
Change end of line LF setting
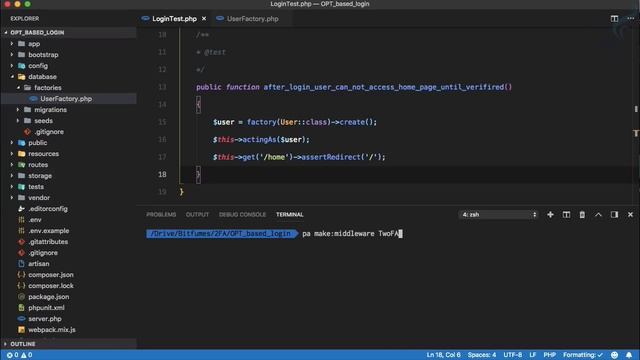click(533, 355)
